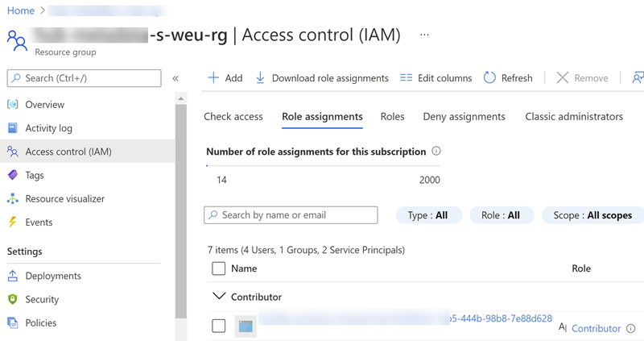Click the download arrow icon
Viewport: 644px width, 341px height.
(x=260, y=77)
